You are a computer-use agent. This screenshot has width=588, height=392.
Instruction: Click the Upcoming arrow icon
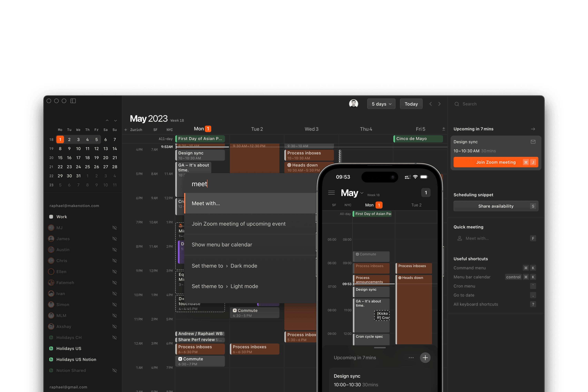533,129
